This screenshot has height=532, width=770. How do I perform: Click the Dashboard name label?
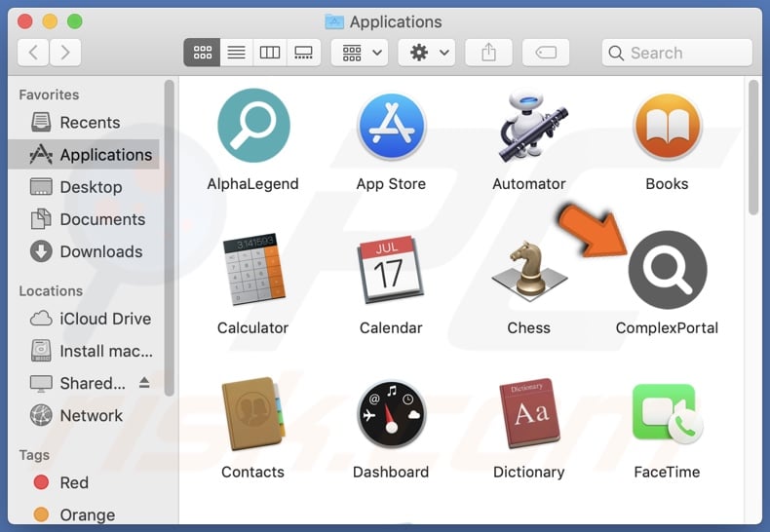coord(391,473)
